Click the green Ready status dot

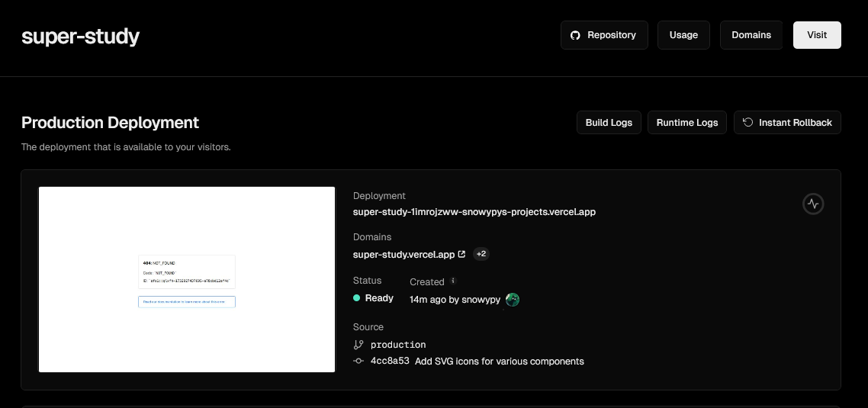[x=356, y=298]
